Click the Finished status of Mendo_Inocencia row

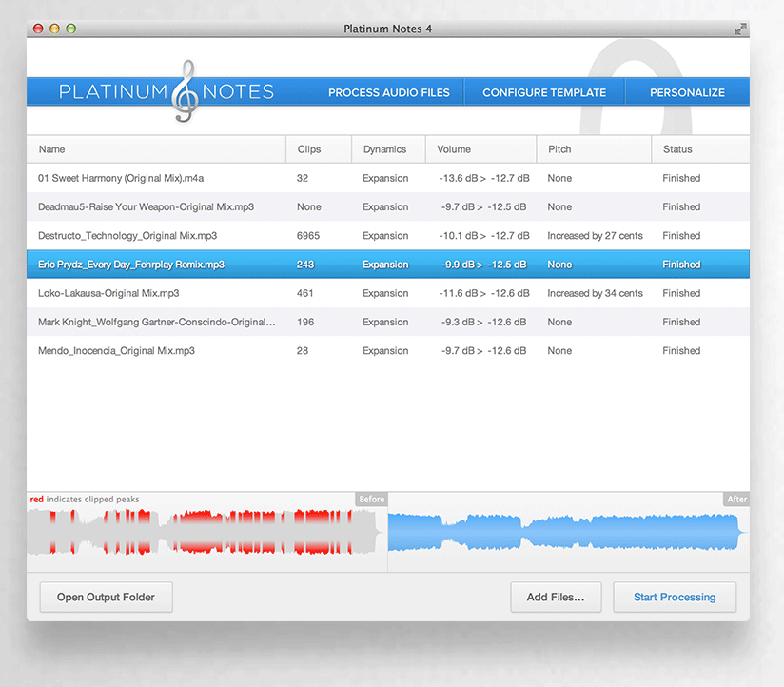[x=681, y=350]
